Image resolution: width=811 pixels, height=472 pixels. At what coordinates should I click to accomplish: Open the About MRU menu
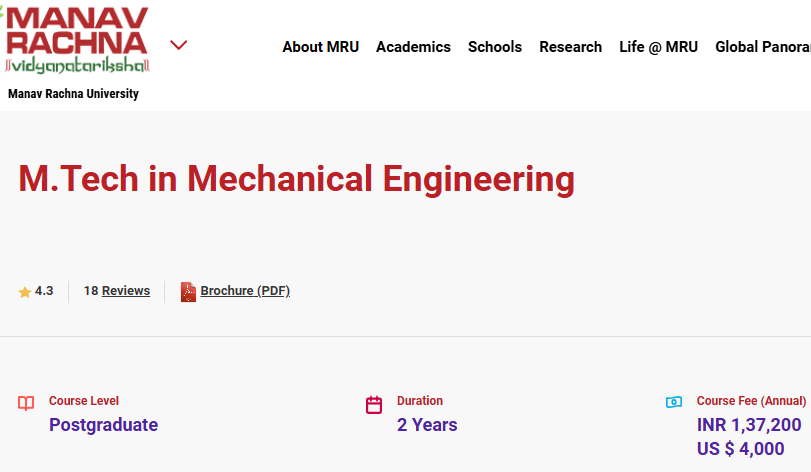point(320,47)
